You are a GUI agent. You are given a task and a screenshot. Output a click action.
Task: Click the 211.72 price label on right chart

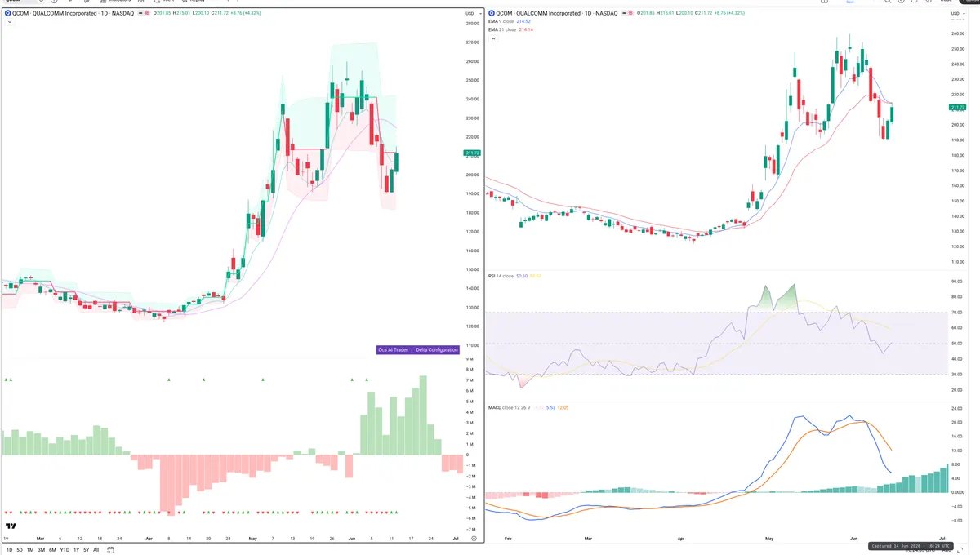pos(957,107)
